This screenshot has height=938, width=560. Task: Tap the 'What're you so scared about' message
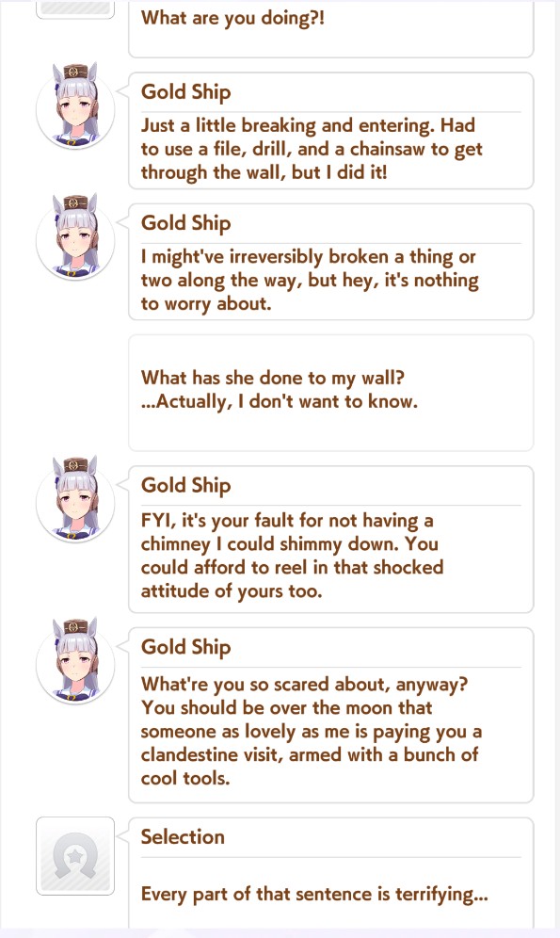pyautogui.click(x=330, y=715)
